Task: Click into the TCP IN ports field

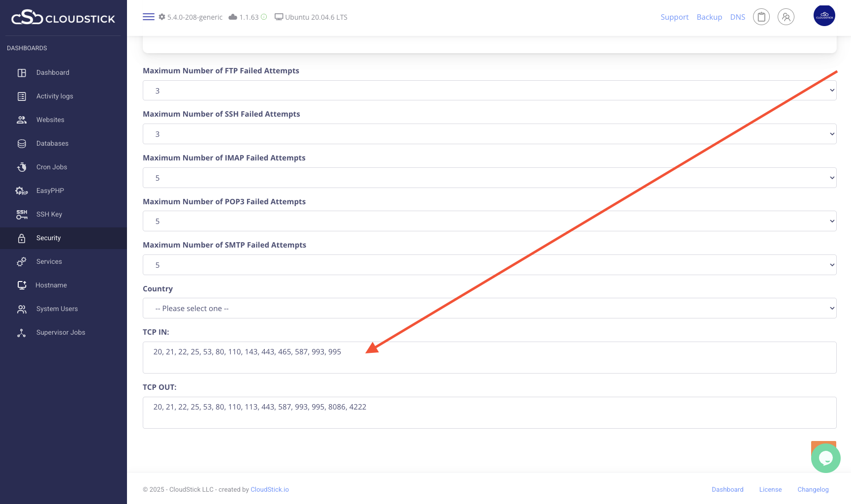Action: (x=489, y=357)
